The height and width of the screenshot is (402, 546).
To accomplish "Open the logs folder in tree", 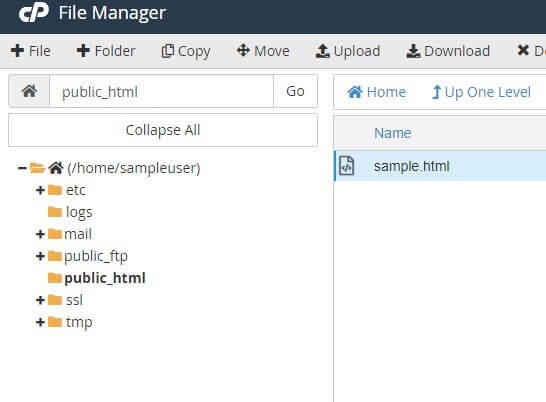I will coord(79,212).
